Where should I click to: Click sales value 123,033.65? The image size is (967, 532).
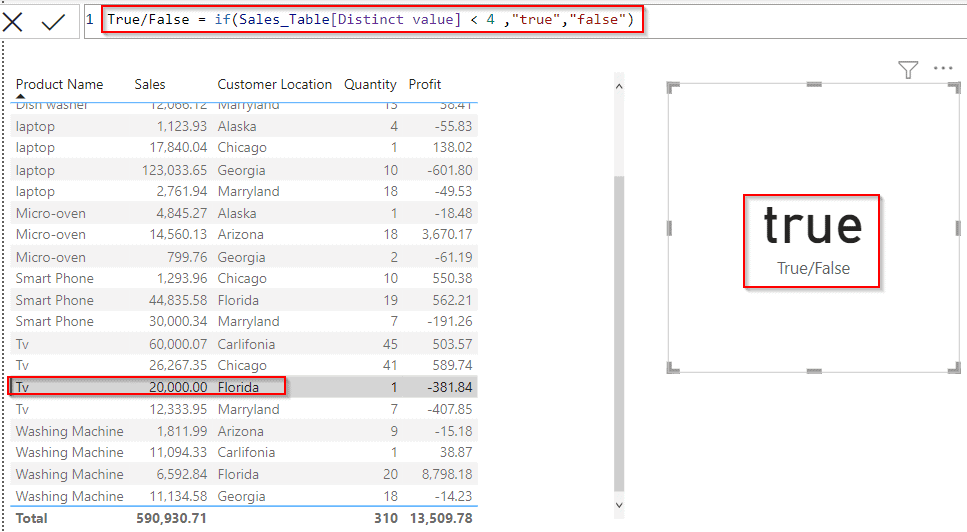tap(175, 170)
